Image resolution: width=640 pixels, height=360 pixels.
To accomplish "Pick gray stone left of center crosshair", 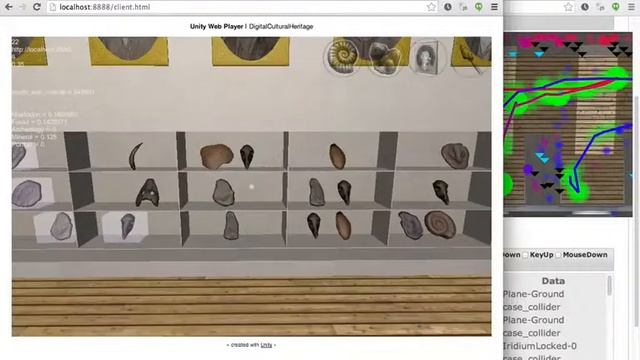I will (224, 192).
